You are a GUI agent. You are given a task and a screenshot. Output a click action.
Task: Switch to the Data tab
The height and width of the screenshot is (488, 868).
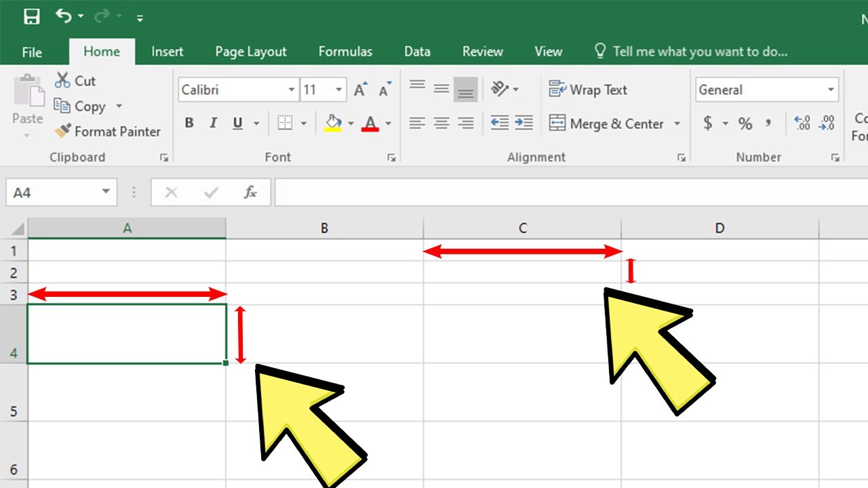(417, 52)
